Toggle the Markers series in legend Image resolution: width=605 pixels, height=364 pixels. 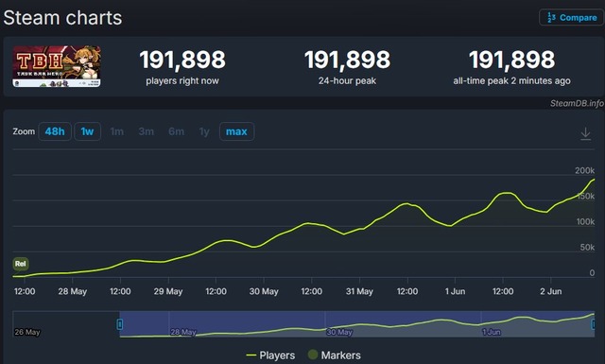coord(334,355)
